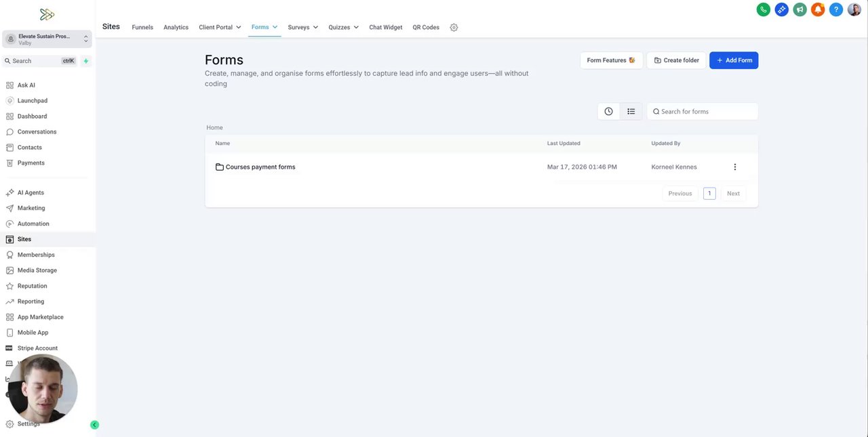The height and width of the screenshot is (437, 868).
Task: Click the lightning bolt quick actions icon
Action: click(x=86, y=61)
